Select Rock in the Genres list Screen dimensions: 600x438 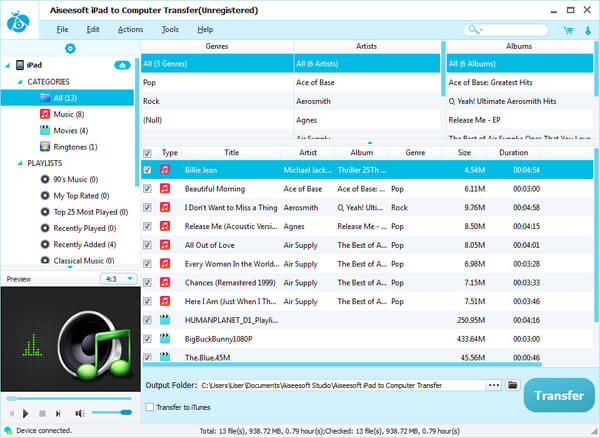coord(217,101)
